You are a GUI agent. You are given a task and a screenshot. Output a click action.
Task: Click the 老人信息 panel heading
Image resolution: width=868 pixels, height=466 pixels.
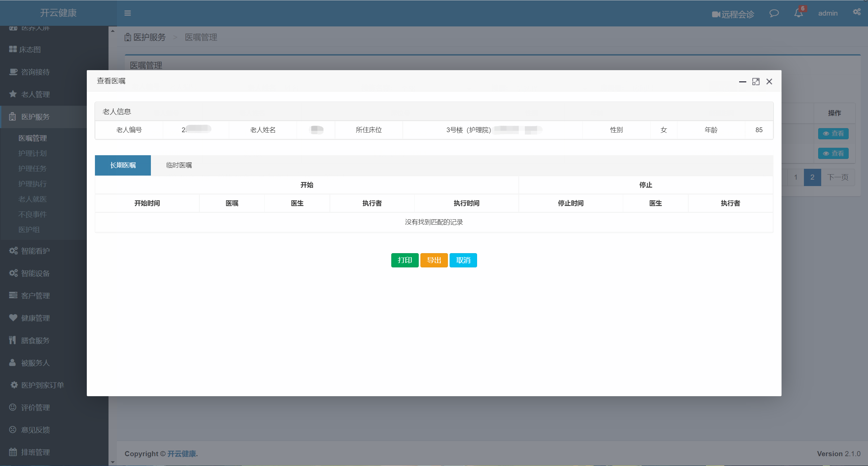(434, 112)
